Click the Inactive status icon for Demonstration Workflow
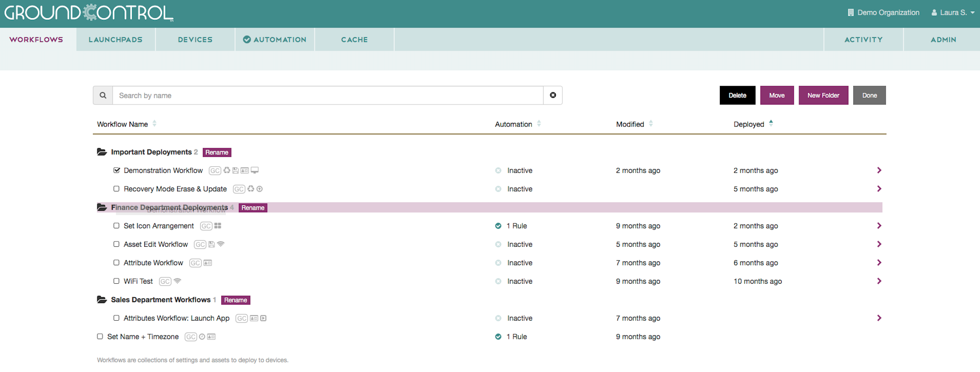The height and width of the screenshot is (372, 980). (498, 170)
